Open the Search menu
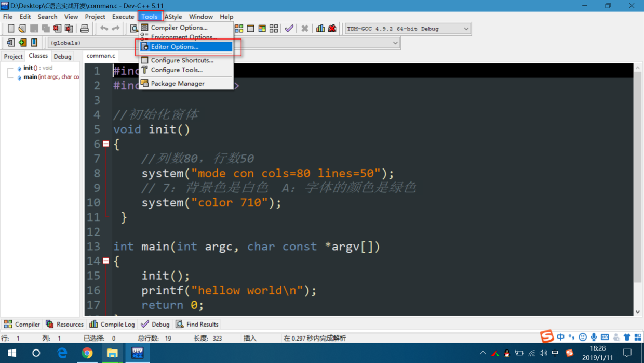Screen dimensions: 644x363 click(x=47, y=17)
